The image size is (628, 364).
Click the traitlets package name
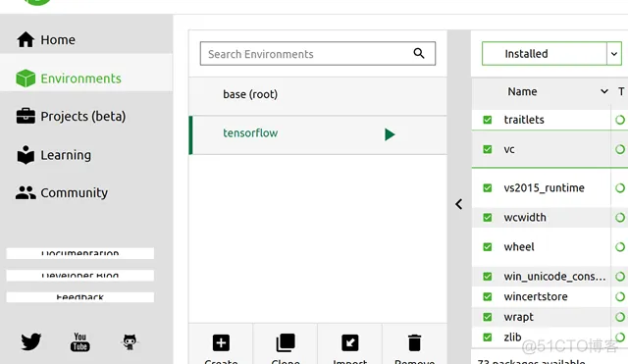524,120
